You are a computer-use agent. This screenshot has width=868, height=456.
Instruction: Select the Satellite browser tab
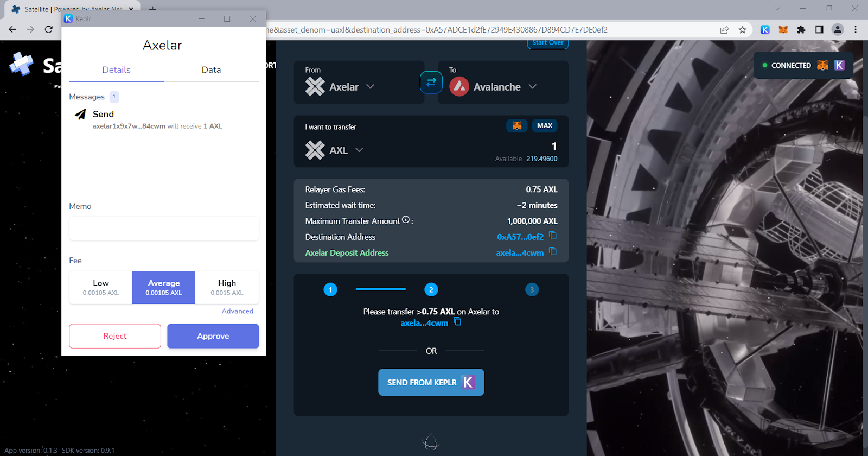[73, 9]
